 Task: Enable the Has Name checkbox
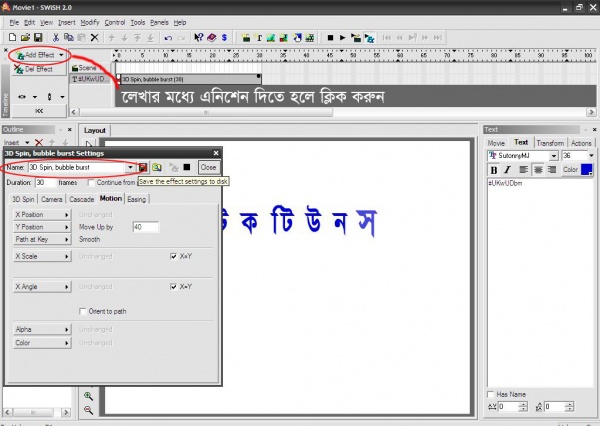[490, 394]
